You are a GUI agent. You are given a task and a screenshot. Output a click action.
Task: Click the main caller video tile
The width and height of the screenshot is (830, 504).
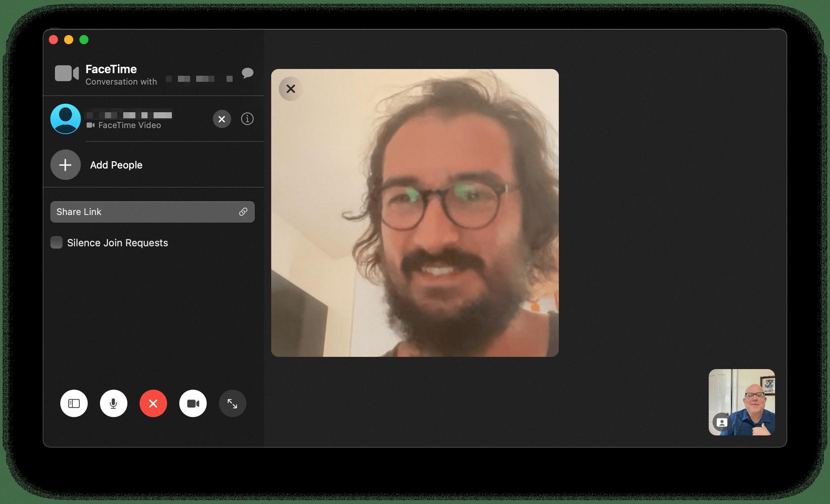click(415, 213)
